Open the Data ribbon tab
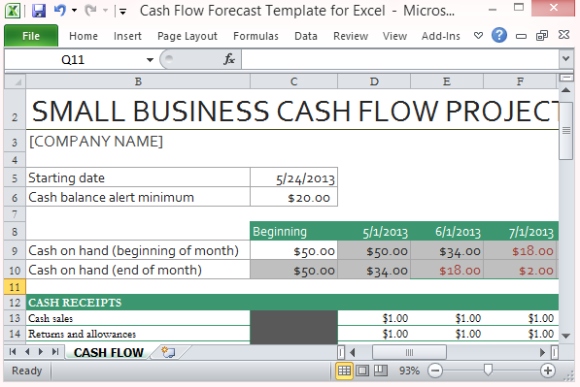The width and height of the screenshot is (580, 387). point(306,36)
